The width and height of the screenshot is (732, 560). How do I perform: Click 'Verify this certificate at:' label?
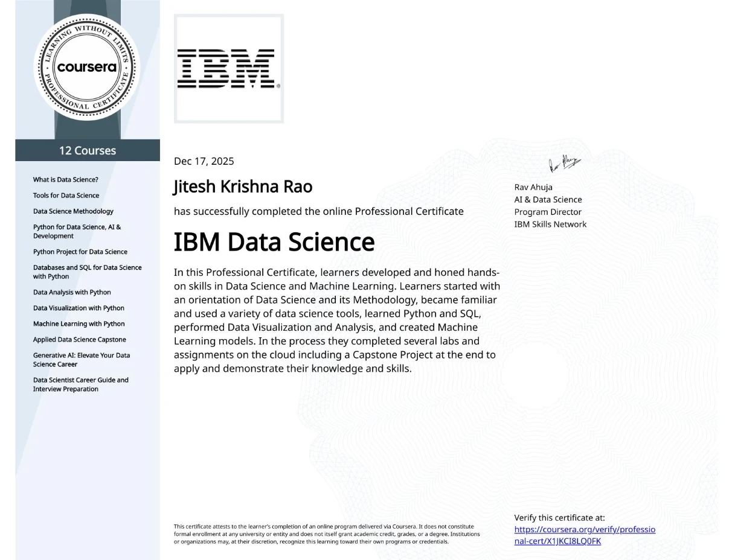pos(559,518)
